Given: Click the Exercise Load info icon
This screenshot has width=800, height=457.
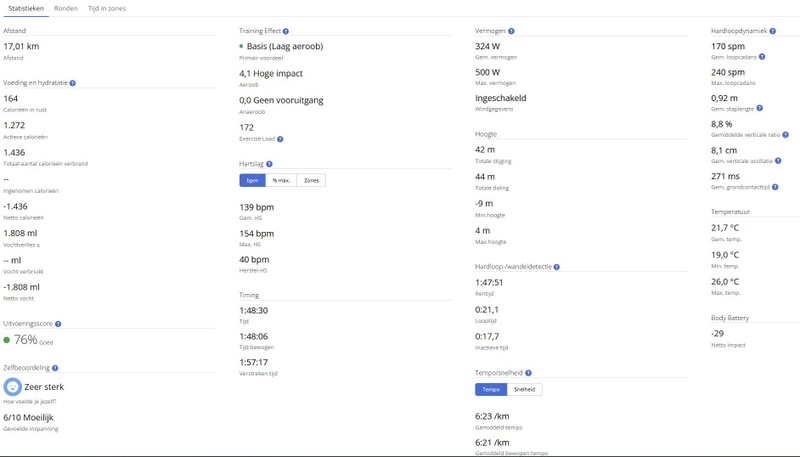Looking at the screenshot, I should (x=279, y=139).
